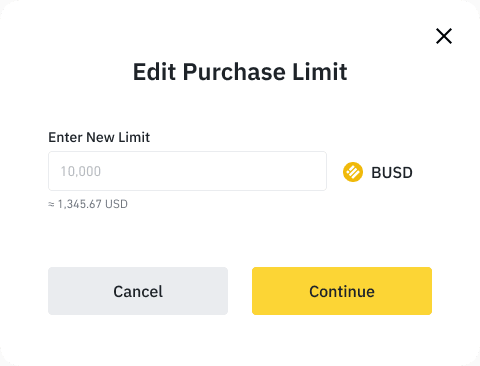Click the 10,000 placeholder text
This screenshot has height=366, width=480.
pyautogui.click(x=81, y=171)
